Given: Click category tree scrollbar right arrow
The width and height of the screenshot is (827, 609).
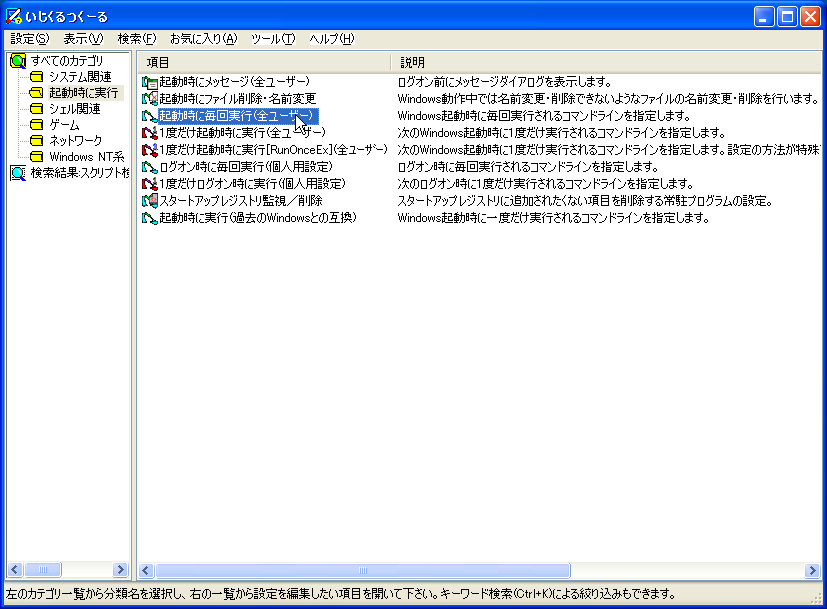Looking at the screenshot, I should pos(120,569).
